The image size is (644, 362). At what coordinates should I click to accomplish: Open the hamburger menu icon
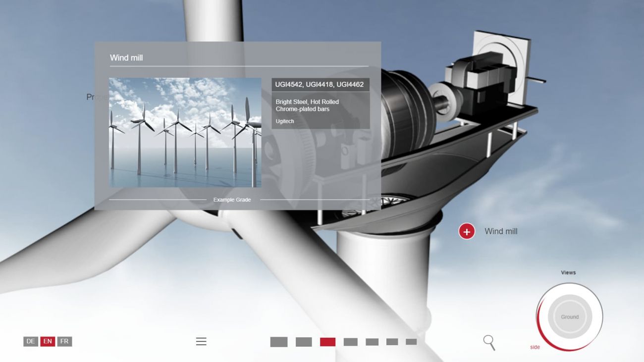201,341
